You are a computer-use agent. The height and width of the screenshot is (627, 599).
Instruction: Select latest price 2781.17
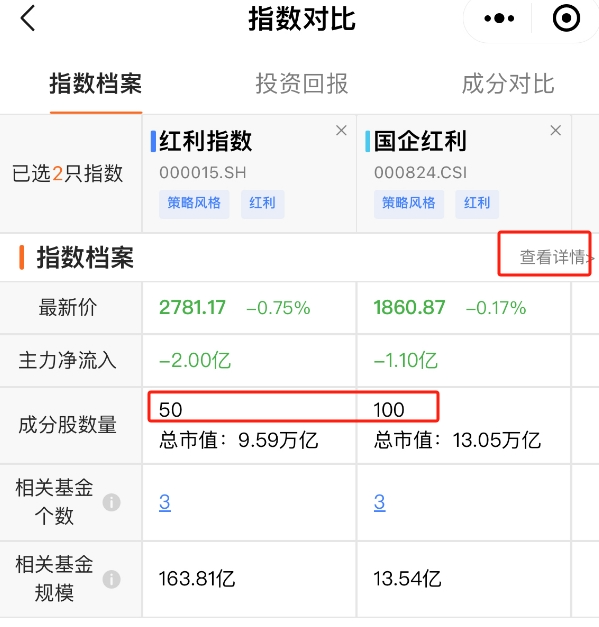pyautogui.click(x=192, y=308)
